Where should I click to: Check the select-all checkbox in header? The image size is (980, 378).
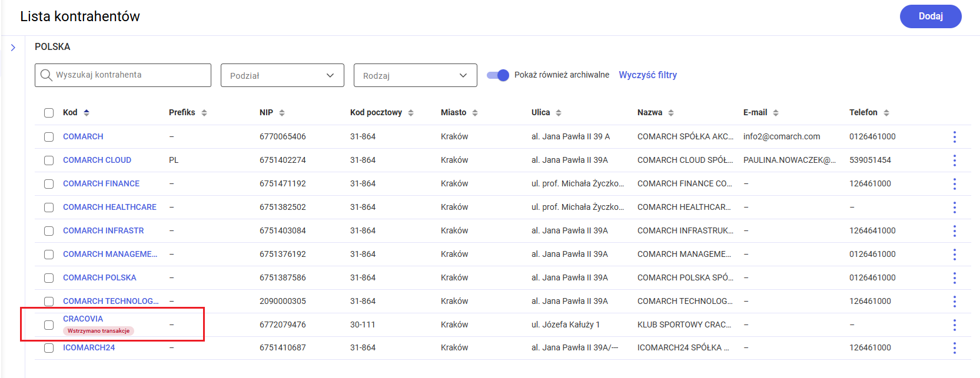point(49,113)
